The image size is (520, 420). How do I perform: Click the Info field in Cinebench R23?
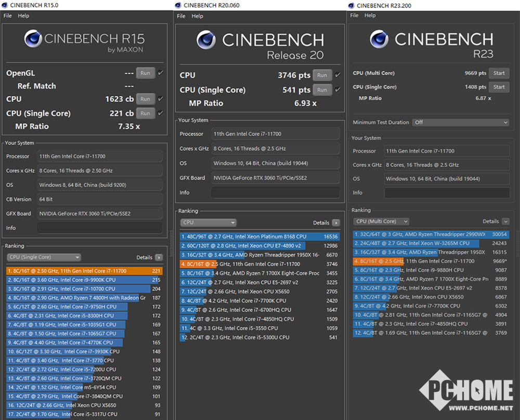pyautogui.click(x=447, y=193)
